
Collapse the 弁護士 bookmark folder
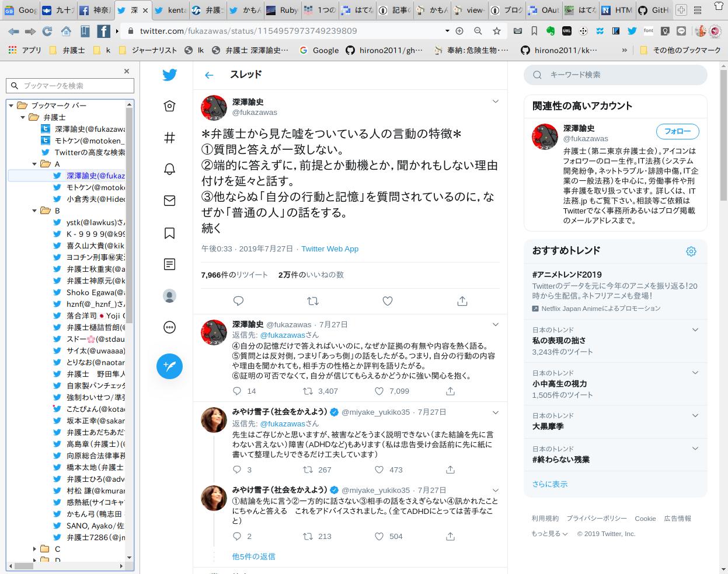click(x=23, y=117)
